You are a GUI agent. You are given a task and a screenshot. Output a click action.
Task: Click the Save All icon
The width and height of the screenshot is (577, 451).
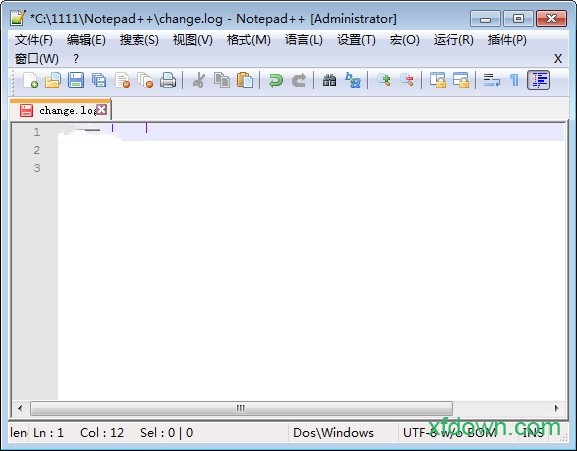[x=99, y=80]
